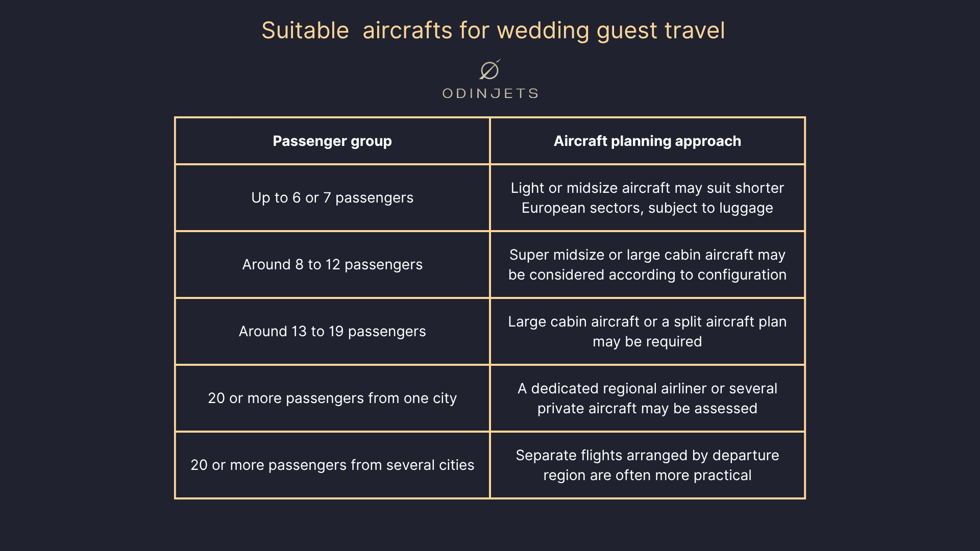The image size is (980, 551).
Task: Select the 'Up to 6 or 7 passengers' cell
Action: (332, 198)
